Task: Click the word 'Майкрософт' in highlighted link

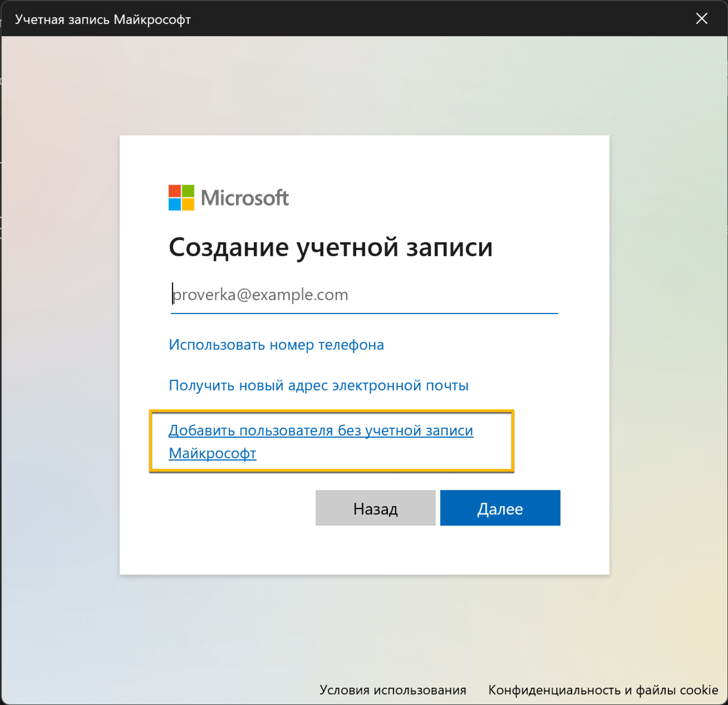Action: pos(212,453)
